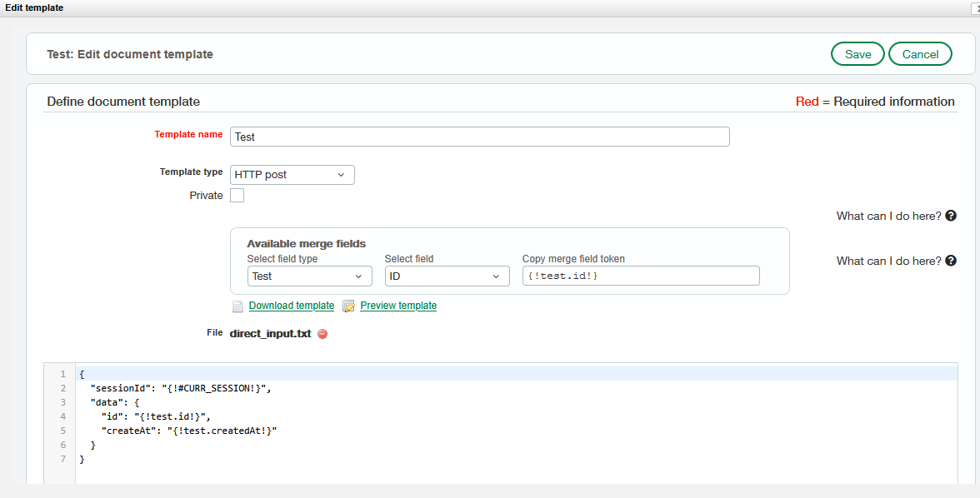Toggle the Private checkbox
Image resolution: width=980 pixels, height=498 pixels.
click(237, 196)
